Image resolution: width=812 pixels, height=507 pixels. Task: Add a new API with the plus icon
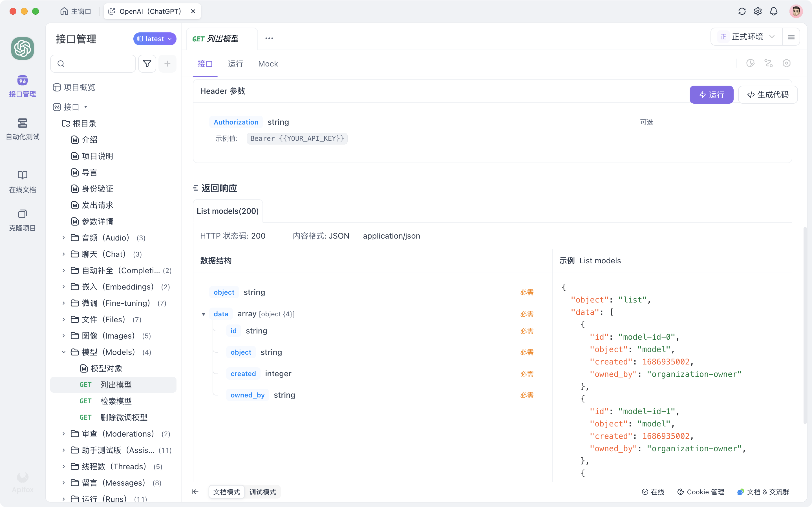pos(167,63)
